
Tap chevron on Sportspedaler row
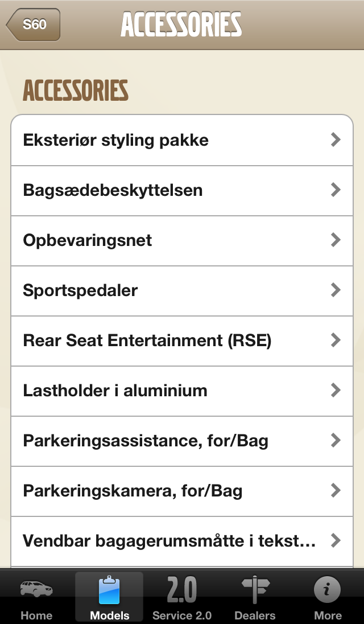click(x=336, y=290)
